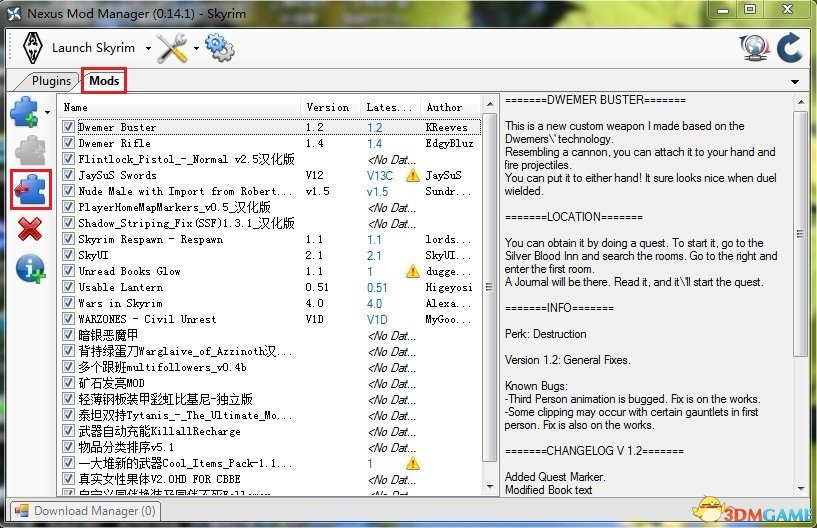Click the Download Manager tab icon
817x528 pixels.
(22, 511)
